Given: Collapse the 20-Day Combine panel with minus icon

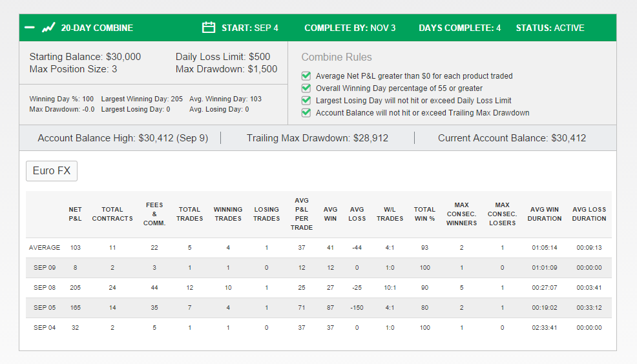Looking at the screenshot, I should coord(30,28).
